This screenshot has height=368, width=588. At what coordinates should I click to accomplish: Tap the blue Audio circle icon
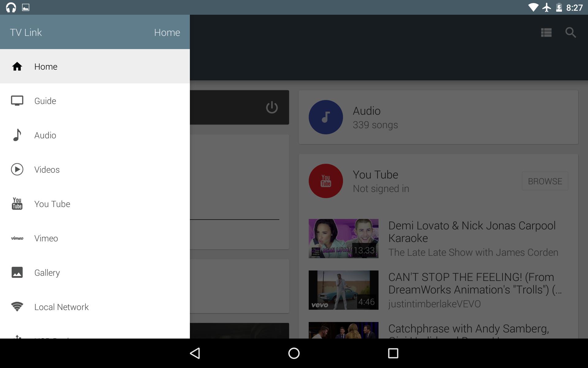coord(326,117)
